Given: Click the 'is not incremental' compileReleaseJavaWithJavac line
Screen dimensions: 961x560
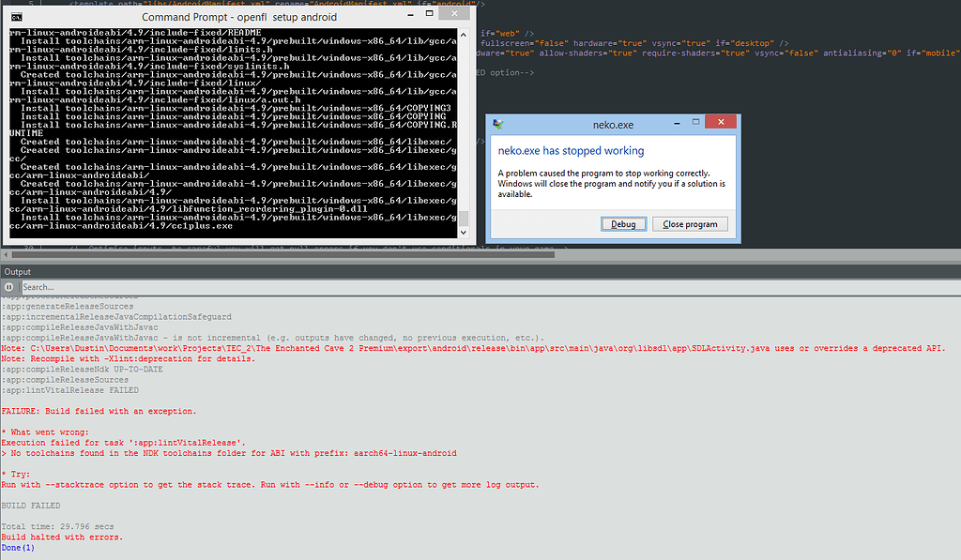Looking at the screenshot, I should 273,338.
